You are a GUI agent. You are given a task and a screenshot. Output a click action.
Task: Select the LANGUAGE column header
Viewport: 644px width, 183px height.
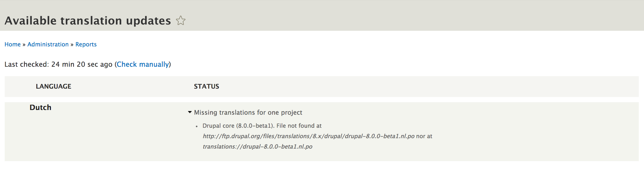pos(54,86)
